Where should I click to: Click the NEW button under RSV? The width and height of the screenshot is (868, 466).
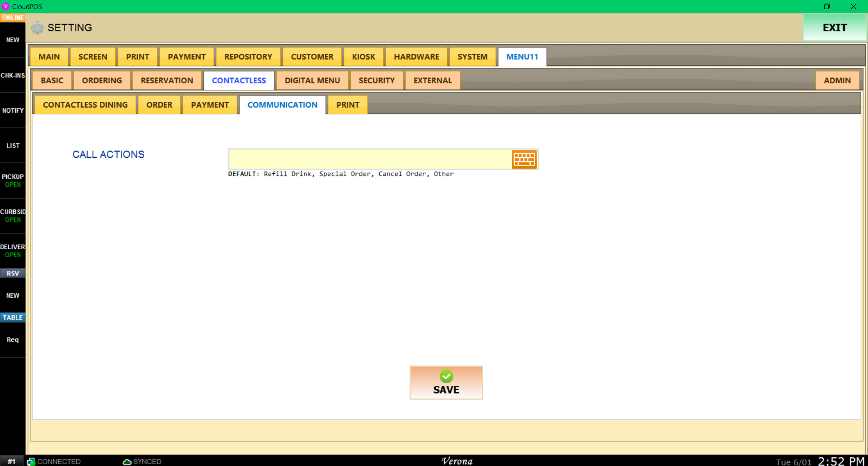coord(13,295)
